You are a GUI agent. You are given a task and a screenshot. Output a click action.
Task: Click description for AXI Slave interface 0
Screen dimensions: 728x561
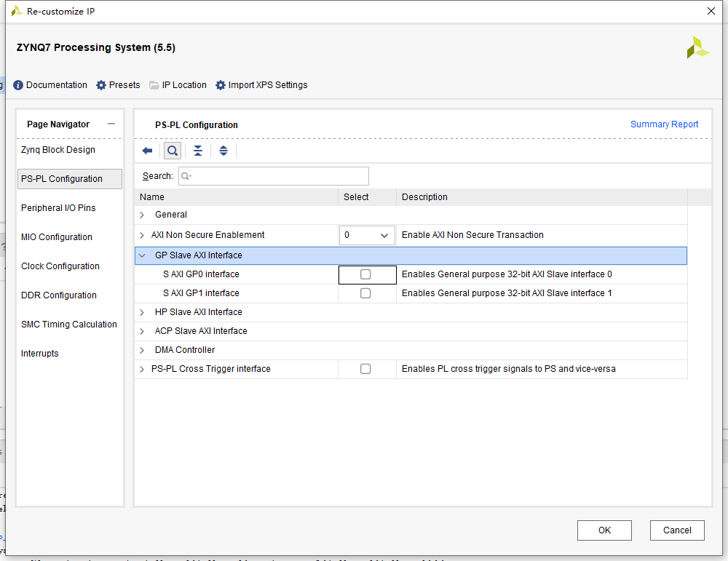[507, 274]
